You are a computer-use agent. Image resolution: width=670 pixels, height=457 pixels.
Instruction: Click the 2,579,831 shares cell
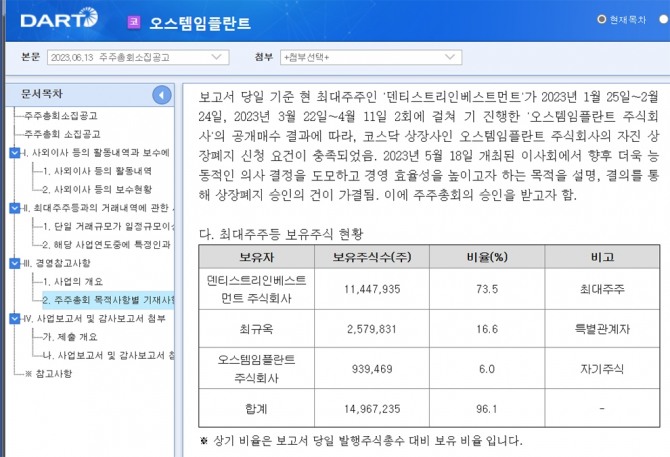click(372, 329)
